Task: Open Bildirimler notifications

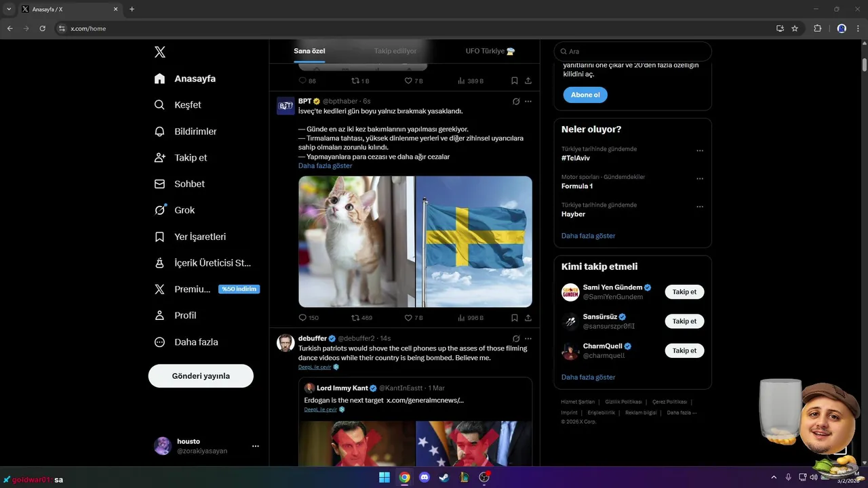Action: coord(185,131)
